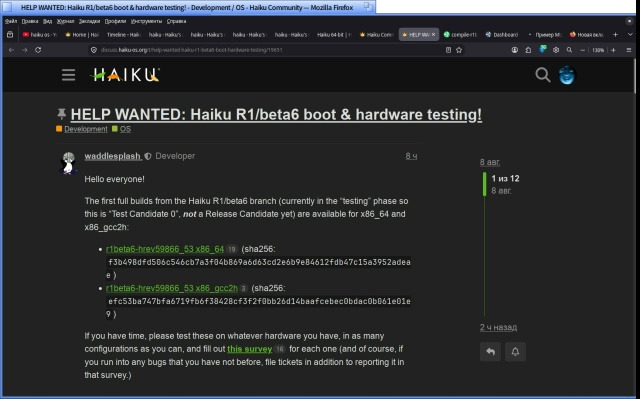
Task: Open the Журнал menu
Action: coord(65,21)
